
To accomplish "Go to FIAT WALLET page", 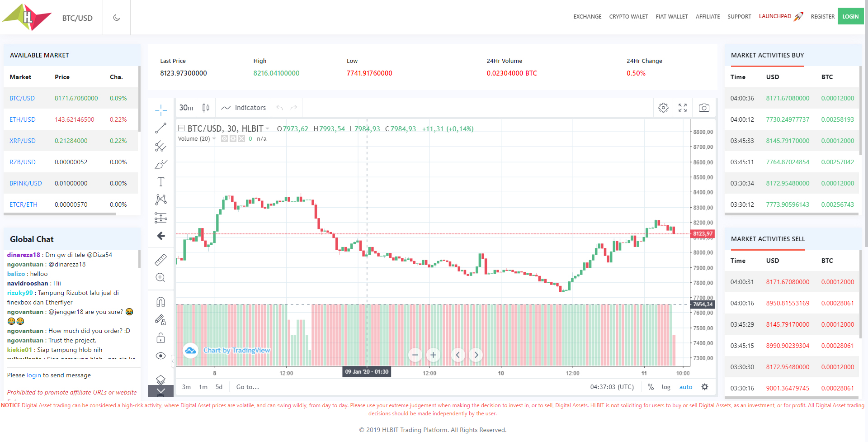I will click(x=671, y=17).
